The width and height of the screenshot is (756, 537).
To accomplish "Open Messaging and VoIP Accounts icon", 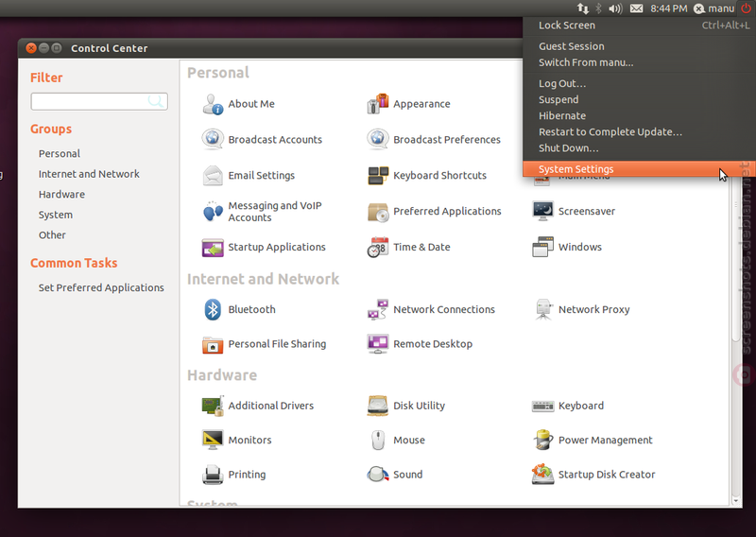I will click(x=213, y=212).
